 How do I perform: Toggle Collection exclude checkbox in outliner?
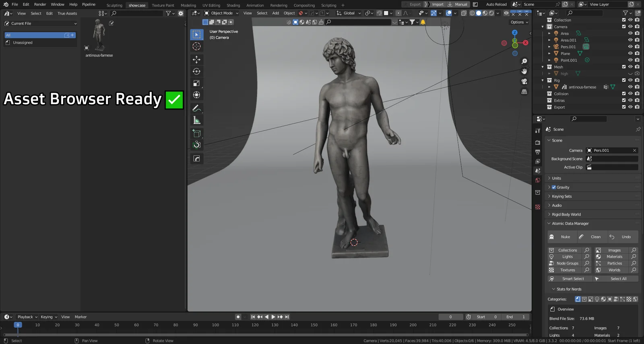(624, 20)
